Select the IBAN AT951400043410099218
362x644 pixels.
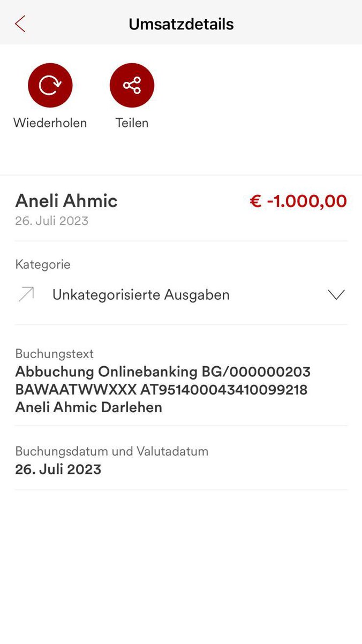(x=227, y=390)
